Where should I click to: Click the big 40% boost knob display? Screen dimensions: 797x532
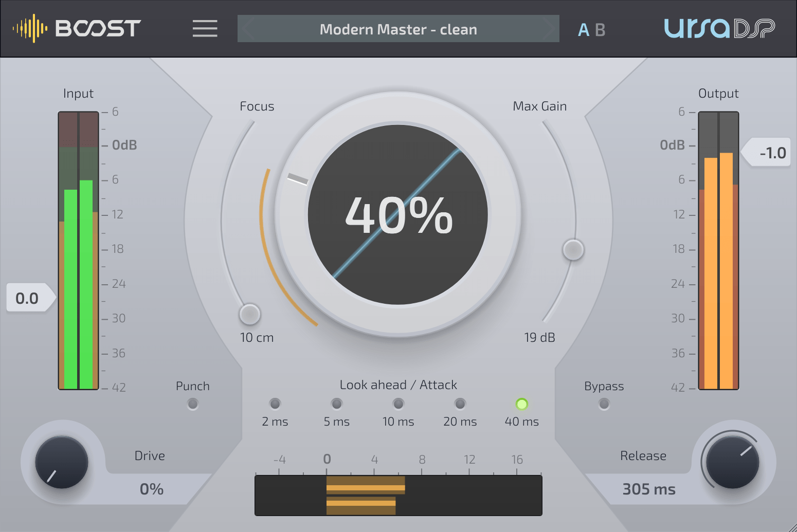click(398, 215)
